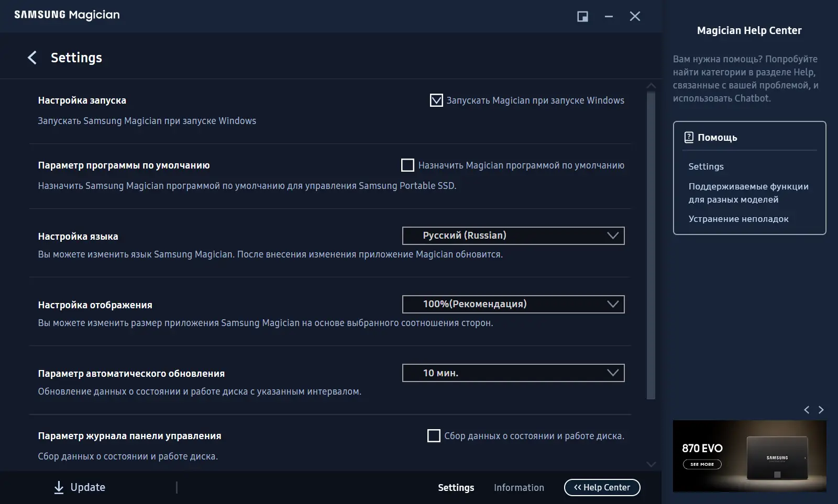Click the scroll down arrow of settings list

point(651,464)
